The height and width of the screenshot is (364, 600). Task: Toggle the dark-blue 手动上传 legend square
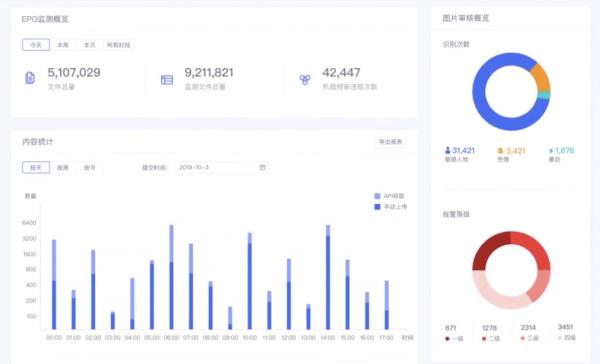click(377, 207)
